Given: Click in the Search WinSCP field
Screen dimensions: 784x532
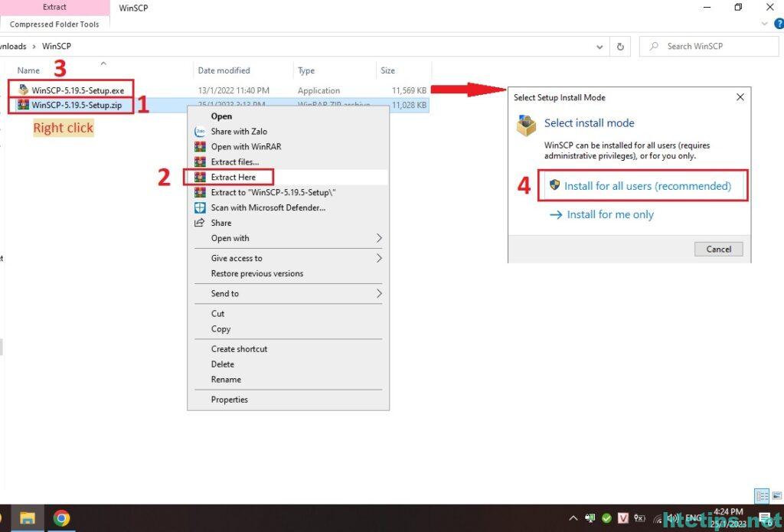Looking at the screenshot, I should click(x=709, y=47).
